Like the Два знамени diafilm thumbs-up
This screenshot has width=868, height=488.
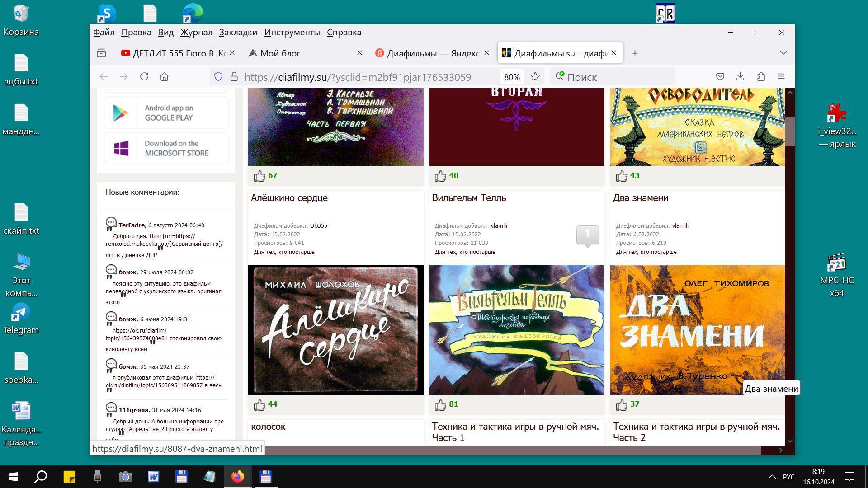(622, 405)
